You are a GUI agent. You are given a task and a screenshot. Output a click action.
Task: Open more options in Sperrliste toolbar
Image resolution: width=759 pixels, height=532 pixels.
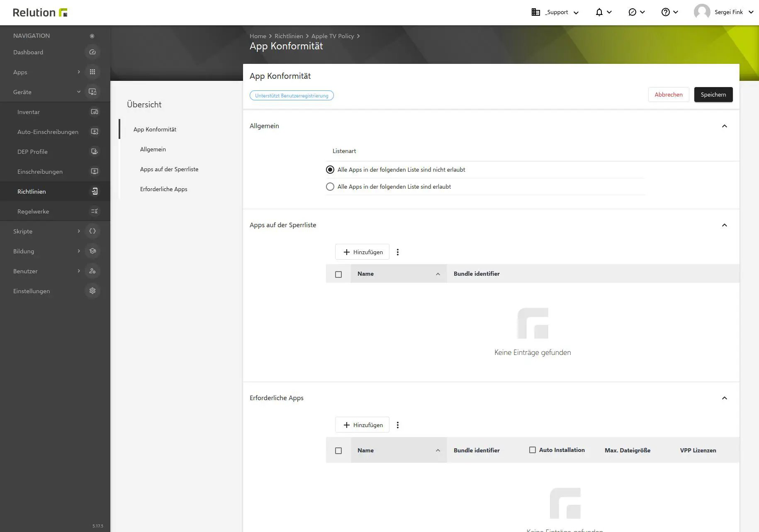pyautogui.click(x=398, y=252)
